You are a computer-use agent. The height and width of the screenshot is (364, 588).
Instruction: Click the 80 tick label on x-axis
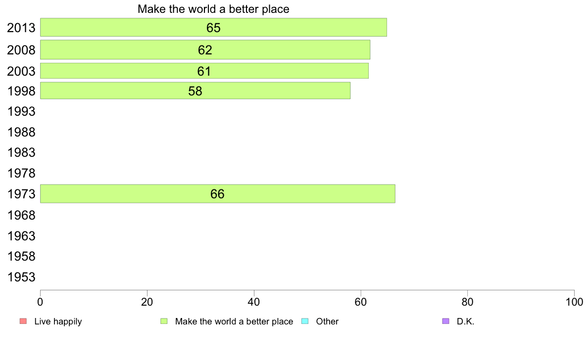pyautogui.click(x=467, y=302)
